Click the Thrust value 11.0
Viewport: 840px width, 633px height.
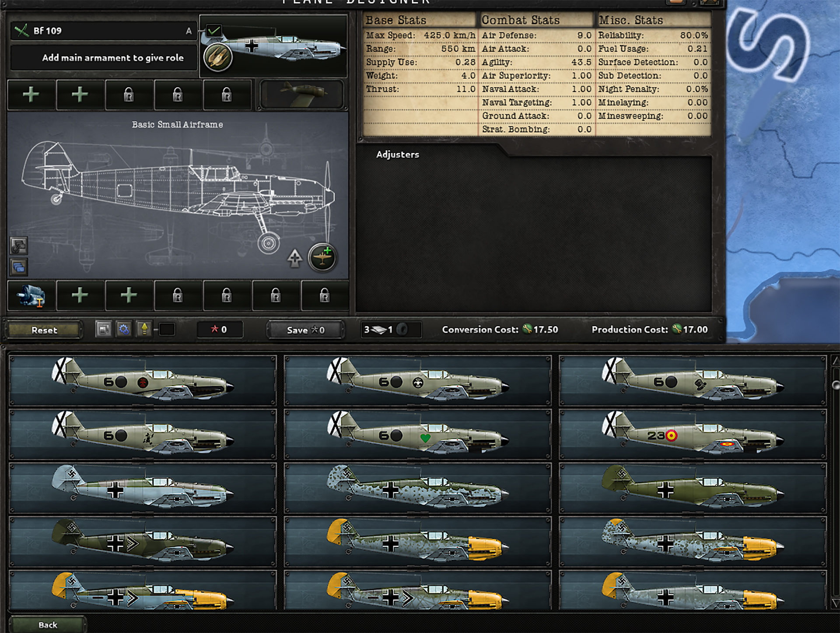pos(466,89)
